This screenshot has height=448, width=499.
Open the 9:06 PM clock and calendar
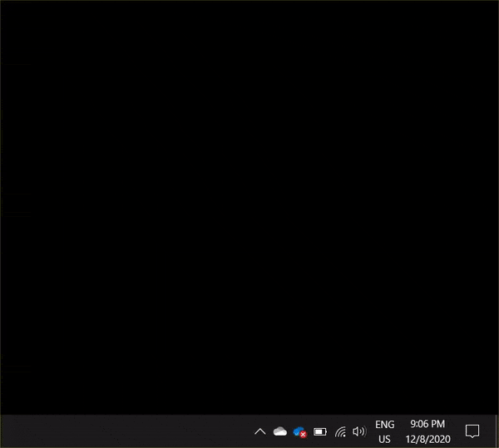427,431
